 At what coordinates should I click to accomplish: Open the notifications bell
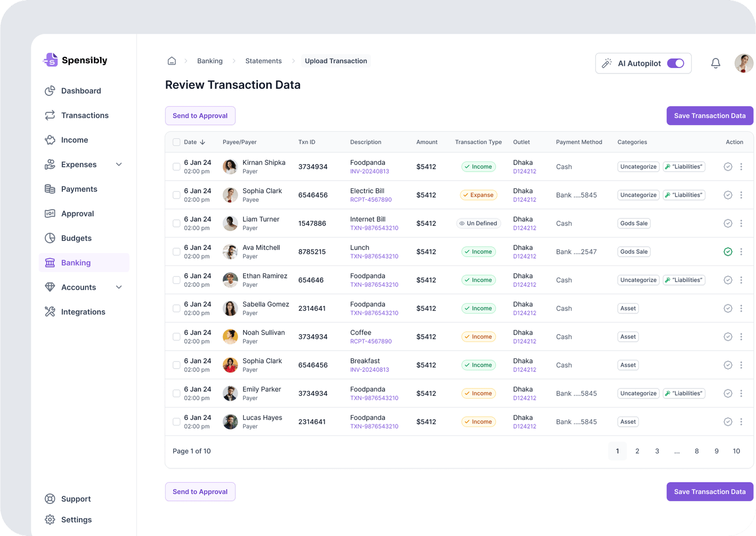(x=715, y=63)
